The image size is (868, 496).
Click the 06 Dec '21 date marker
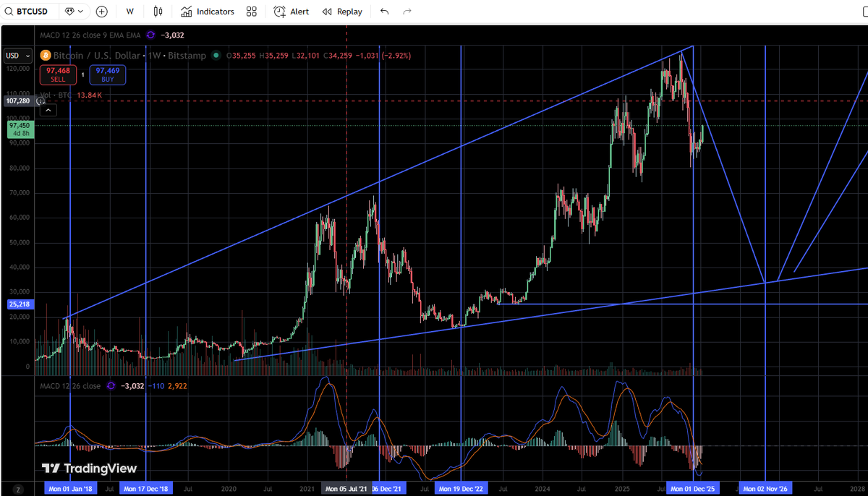[x=388, y=489]
